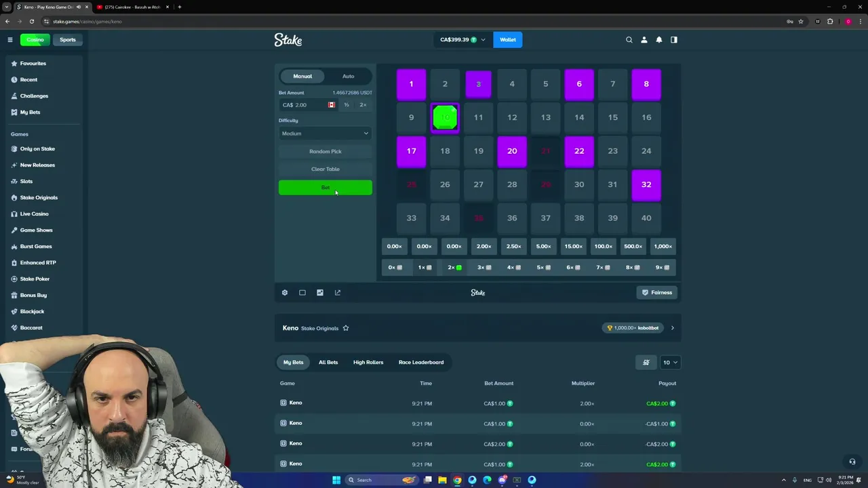This screenshot has width=868, height=488.
Task: Expand Keno details with right chevron
Action: point(672,328)
